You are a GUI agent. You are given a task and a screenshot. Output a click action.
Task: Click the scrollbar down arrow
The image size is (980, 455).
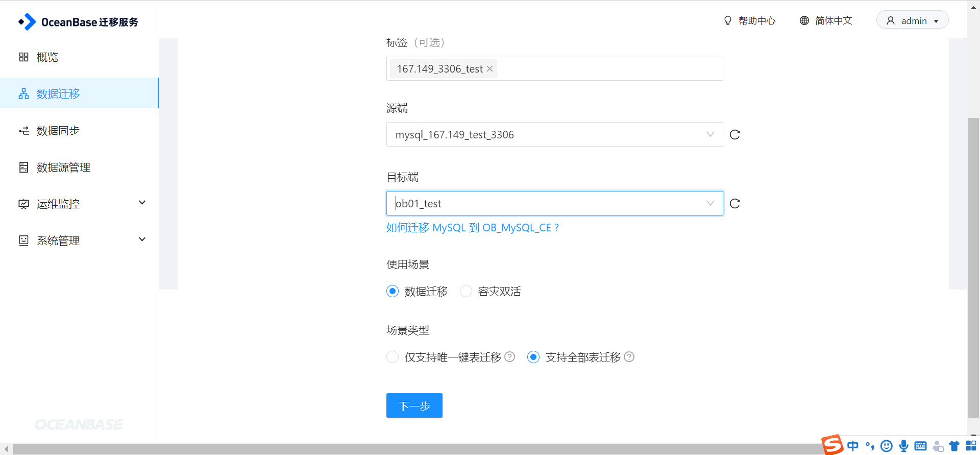[x=973, y=437]
